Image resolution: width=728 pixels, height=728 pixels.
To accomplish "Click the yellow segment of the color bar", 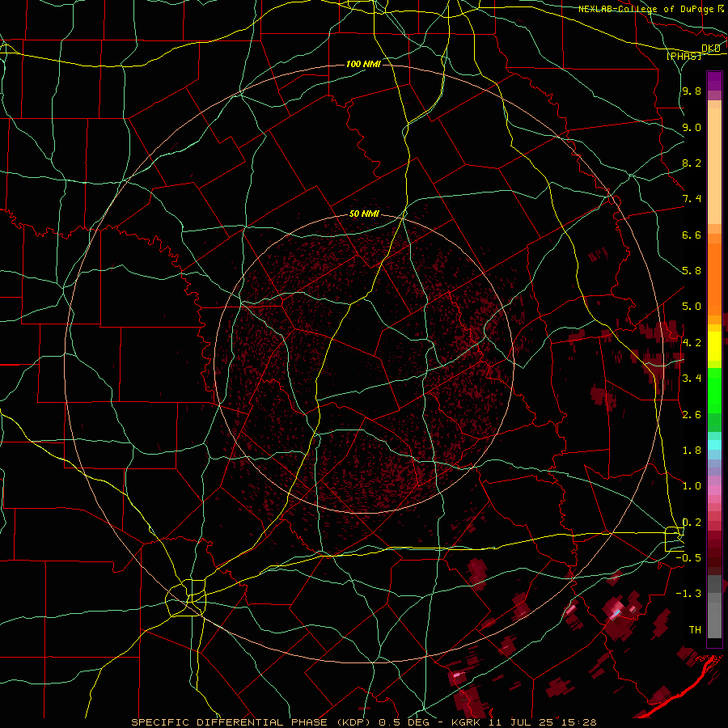I will 714,346.
